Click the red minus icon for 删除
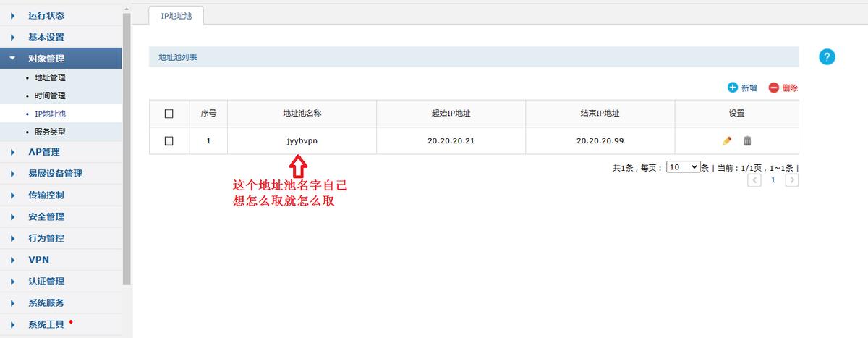 [773, 88]
